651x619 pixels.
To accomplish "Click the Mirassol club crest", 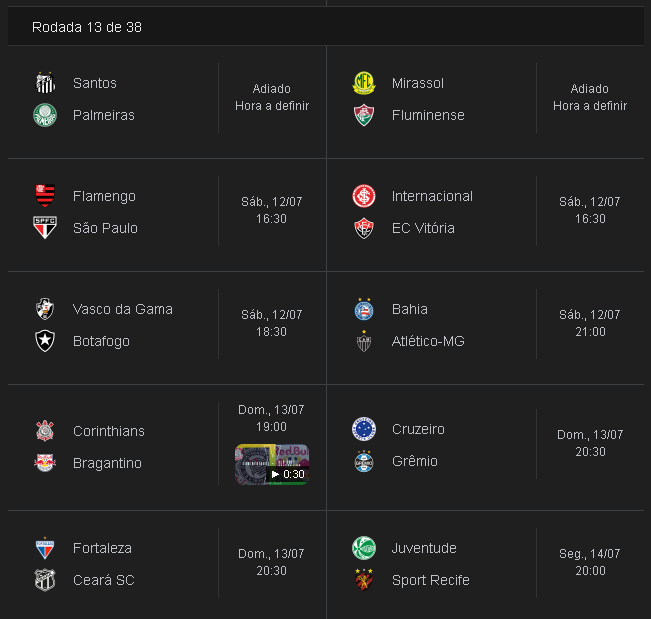I will 364,83.
